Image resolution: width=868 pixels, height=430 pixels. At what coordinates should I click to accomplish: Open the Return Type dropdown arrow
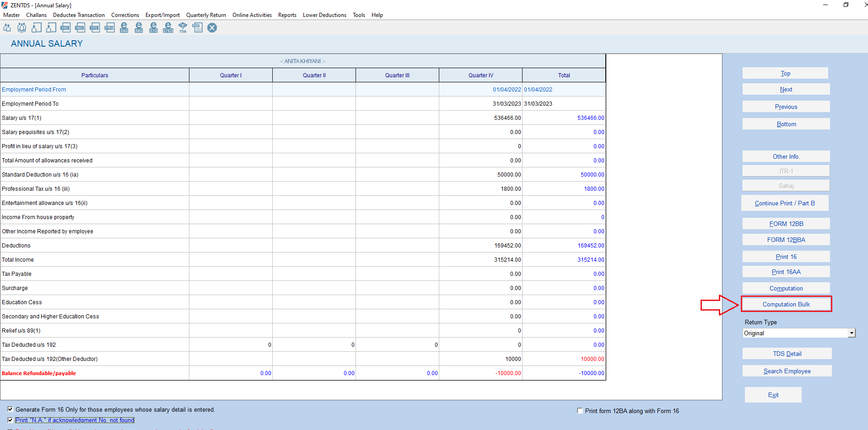point(852,333)
